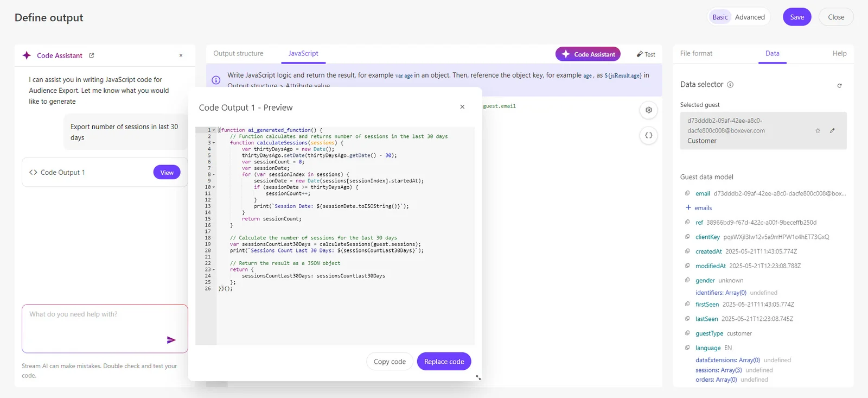
Task: Fold the for loop at line 8
Action: (x=214, y=175)
